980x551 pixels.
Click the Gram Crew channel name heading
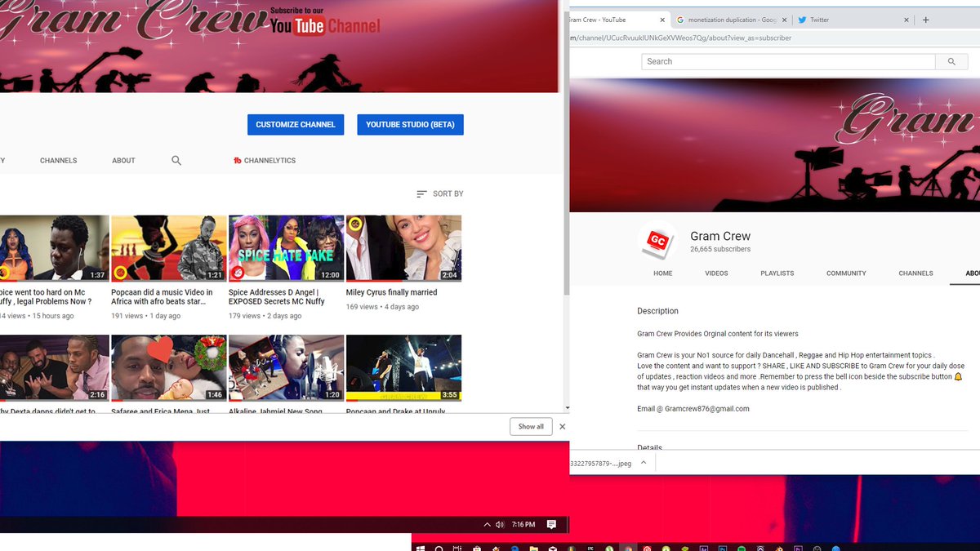point(720,236)
